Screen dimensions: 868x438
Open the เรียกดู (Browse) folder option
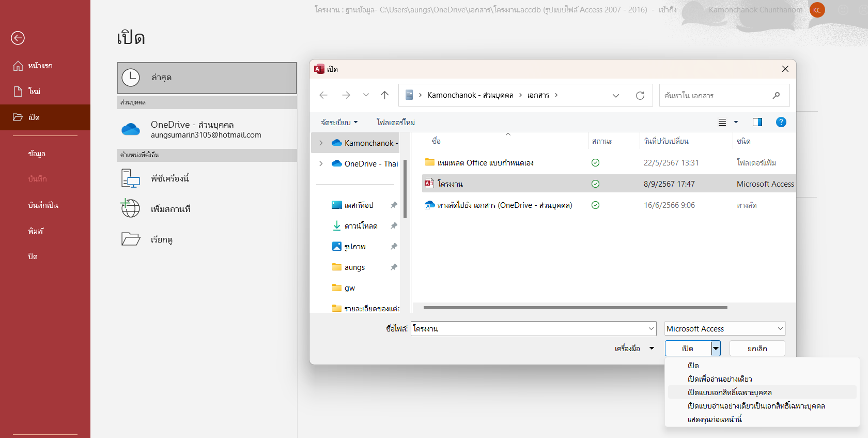(x=161, y=239)
